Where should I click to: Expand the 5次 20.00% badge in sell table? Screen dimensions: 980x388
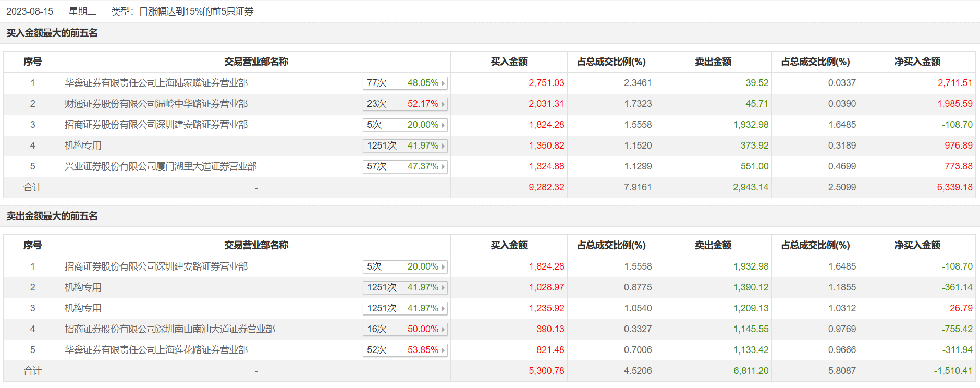click(x=405, y=266)
